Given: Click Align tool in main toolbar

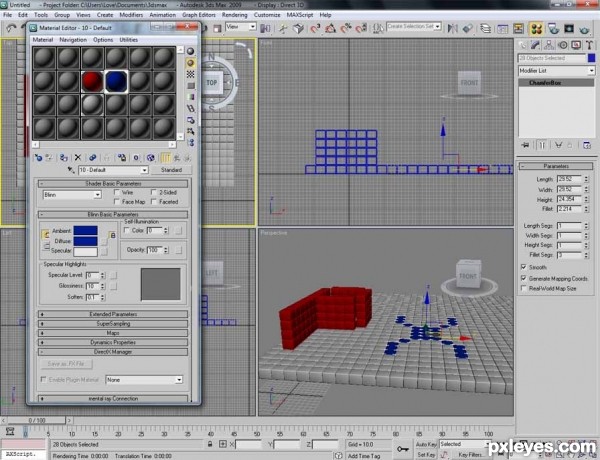Looking at the screenshot, I should click(468, 29).
